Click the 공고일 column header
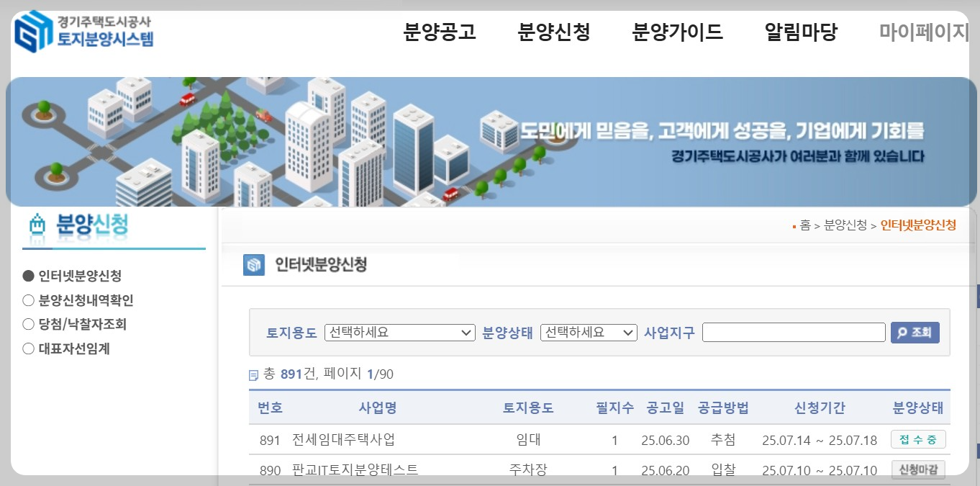The image size is (980, 486). pyautogui.click(x=666, y=408)
